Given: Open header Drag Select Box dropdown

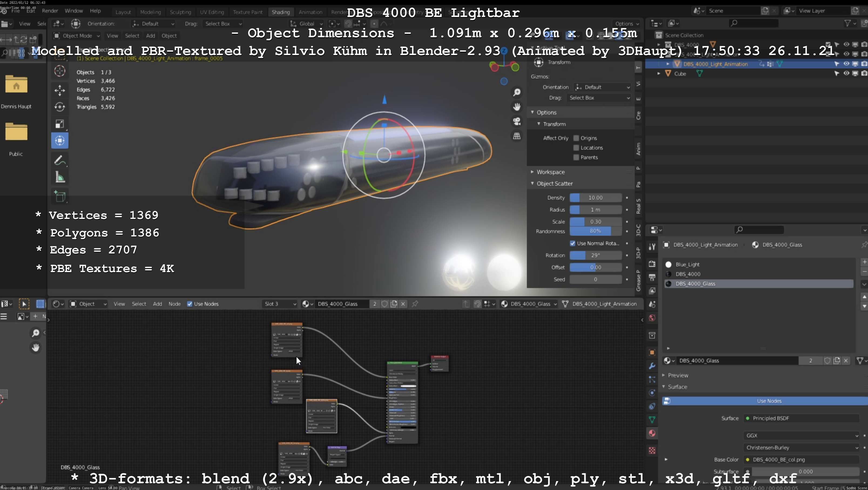Looking at the screenshot, I should point(223,23).
